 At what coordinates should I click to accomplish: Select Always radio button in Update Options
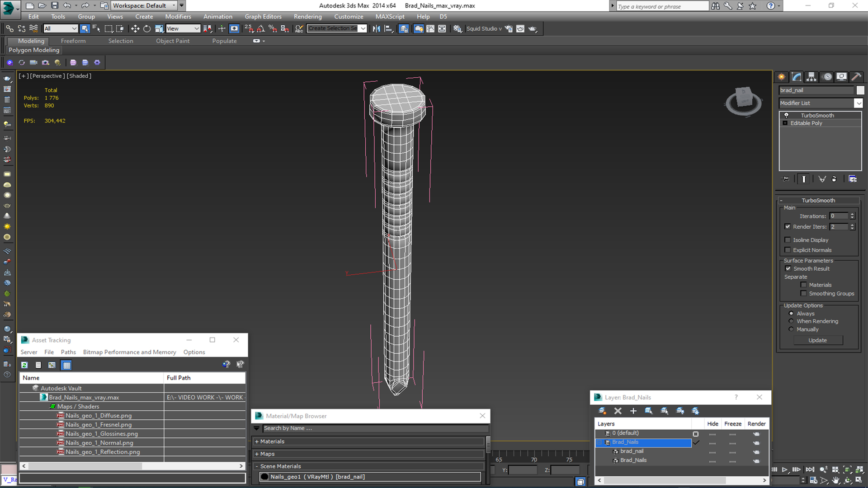[791, 313]
